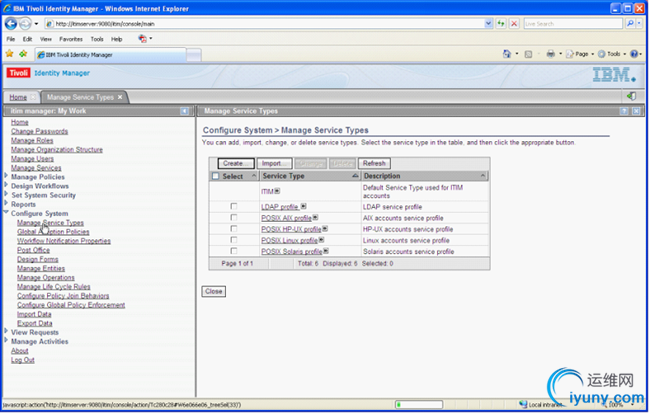Screen dimensions: 650x414
Task: Expand the Set System Security node
Action: point(6,194)
